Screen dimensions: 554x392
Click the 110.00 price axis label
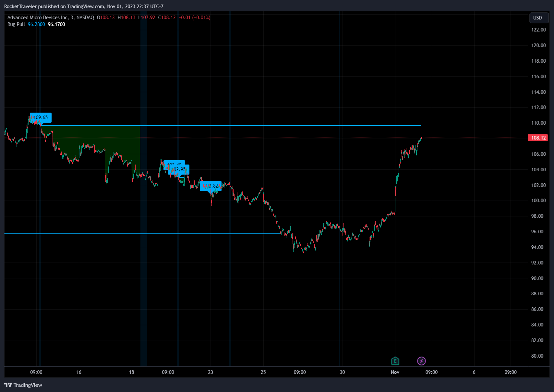(538, 123)
